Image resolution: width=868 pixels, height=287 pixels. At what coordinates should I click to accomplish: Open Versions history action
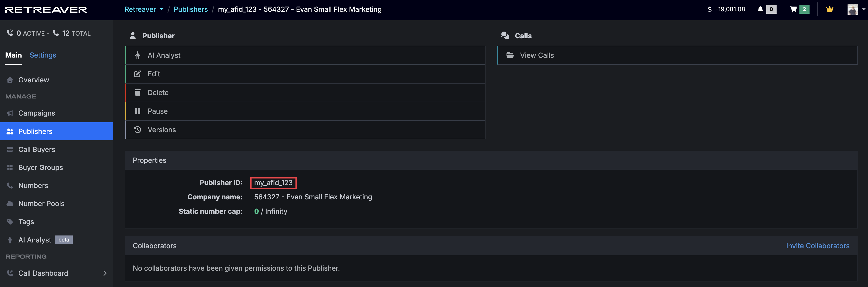[305, 130]
